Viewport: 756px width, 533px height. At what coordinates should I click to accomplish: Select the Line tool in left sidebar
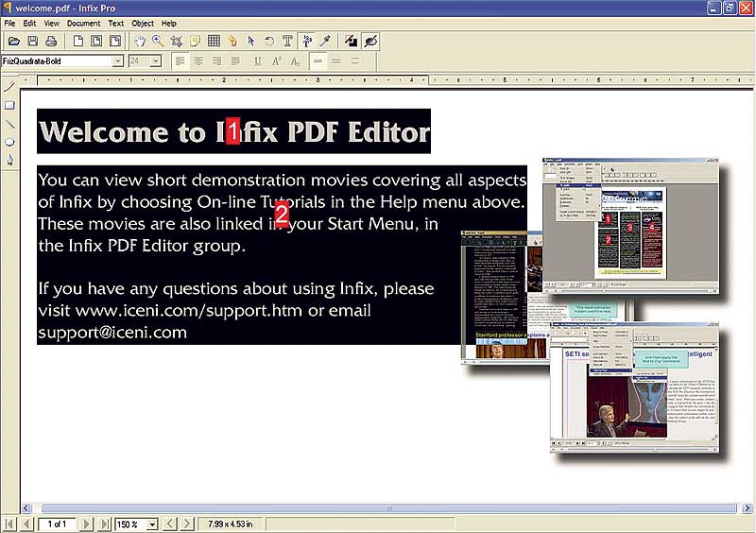click(9, 124)
